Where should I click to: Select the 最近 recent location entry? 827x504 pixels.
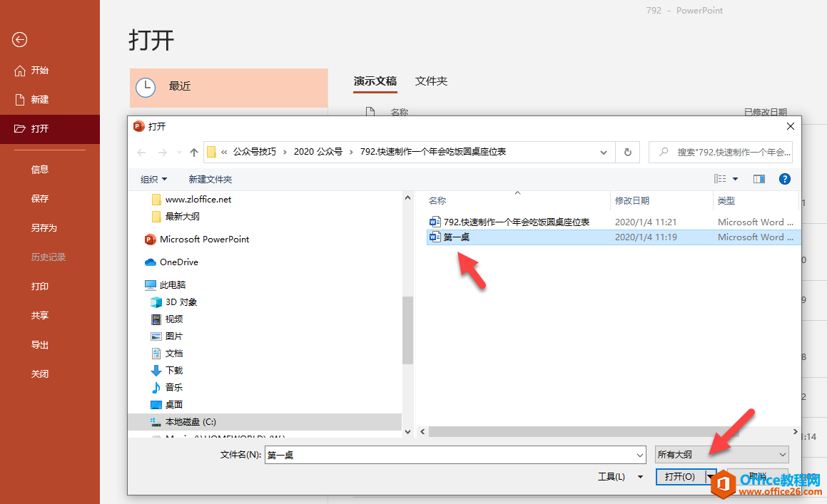[229, 88]
